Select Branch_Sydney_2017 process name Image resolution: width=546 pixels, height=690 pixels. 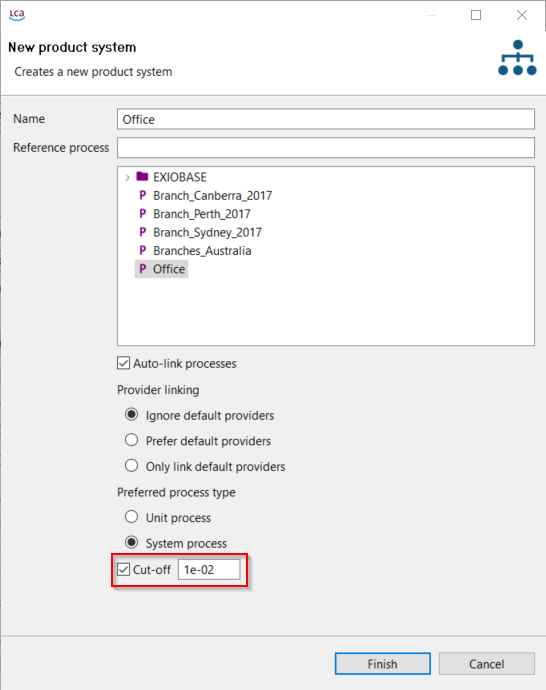tap(207, 232)
